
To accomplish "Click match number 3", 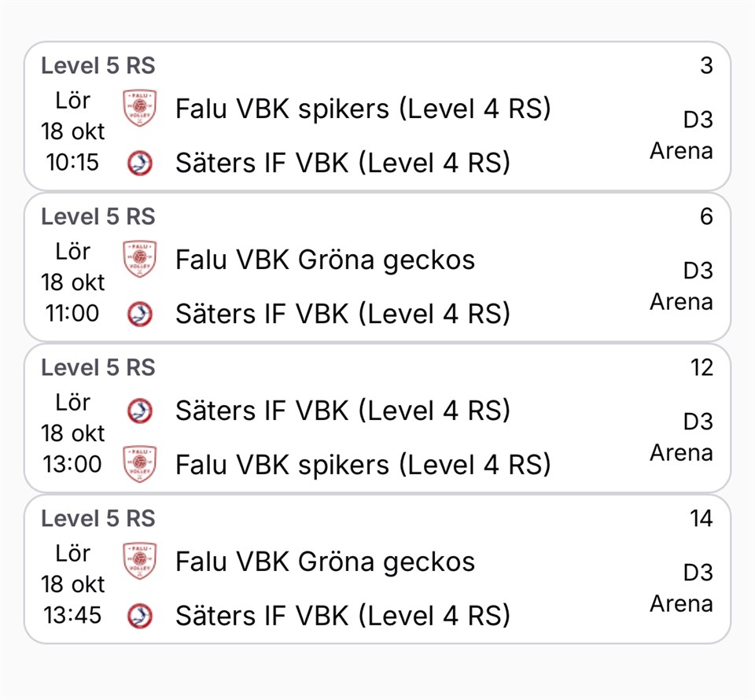I will pos(706,65).
